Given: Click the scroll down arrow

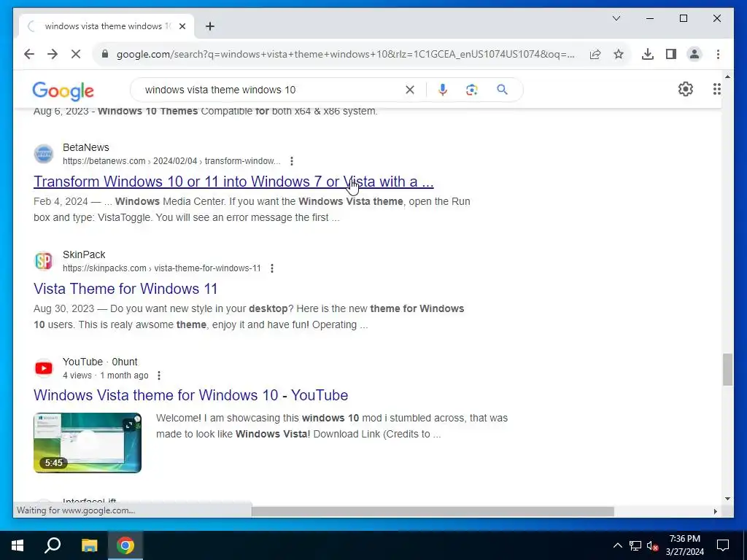Looking at the screenshot, I should coord(727,499).
